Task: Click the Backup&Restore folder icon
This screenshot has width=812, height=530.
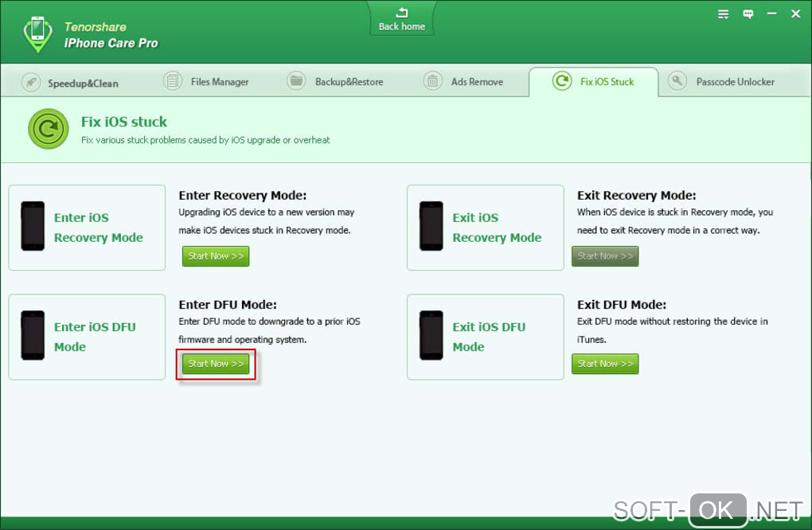Action: pos(296,81)
